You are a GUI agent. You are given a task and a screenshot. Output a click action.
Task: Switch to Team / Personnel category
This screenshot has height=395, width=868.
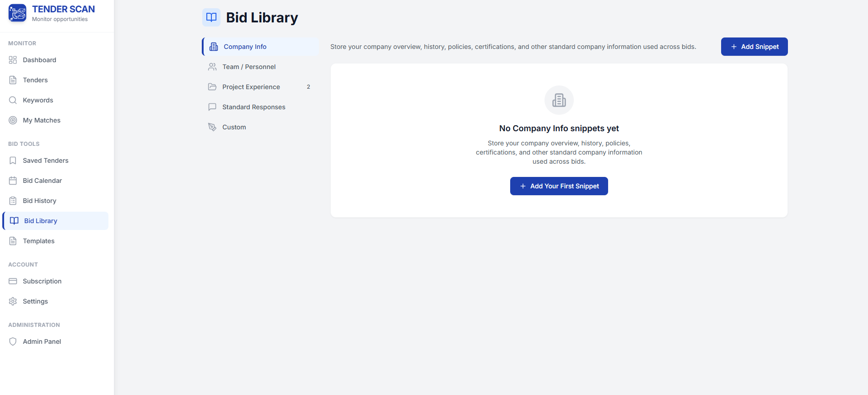pyautogui.click(x=260, y=67)
